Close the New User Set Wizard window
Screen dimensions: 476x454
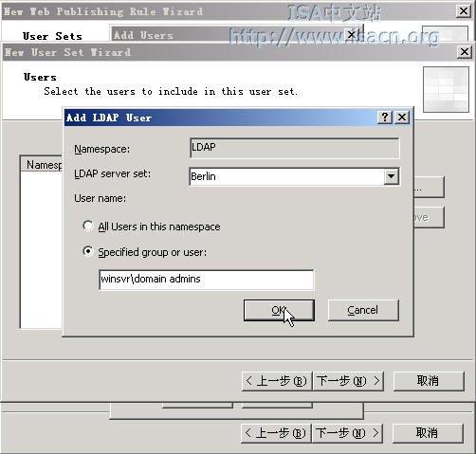[465, 51]
